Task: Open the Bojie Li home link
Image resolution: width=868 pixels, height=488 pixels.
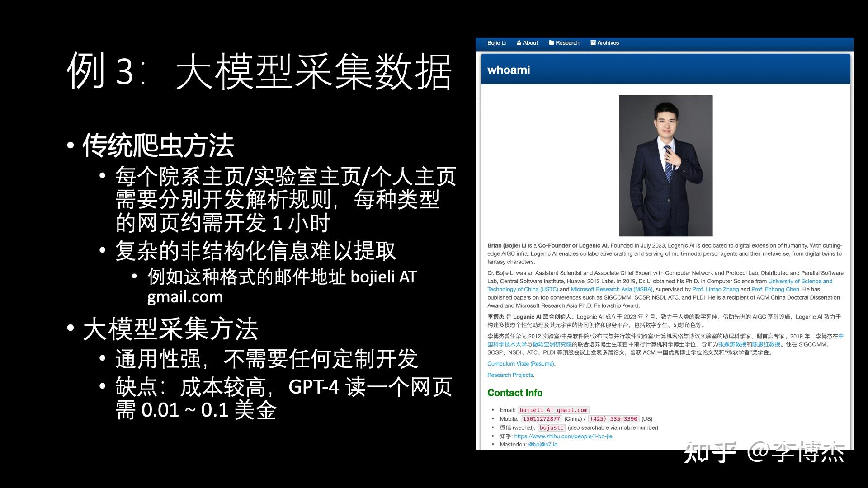Action: (x=497, y=43)
